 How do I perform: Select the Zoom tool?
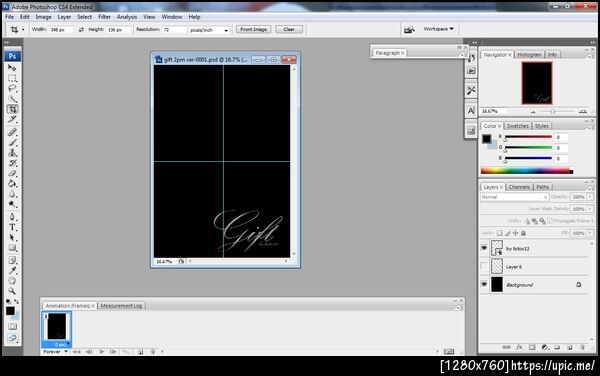[12, 291]
